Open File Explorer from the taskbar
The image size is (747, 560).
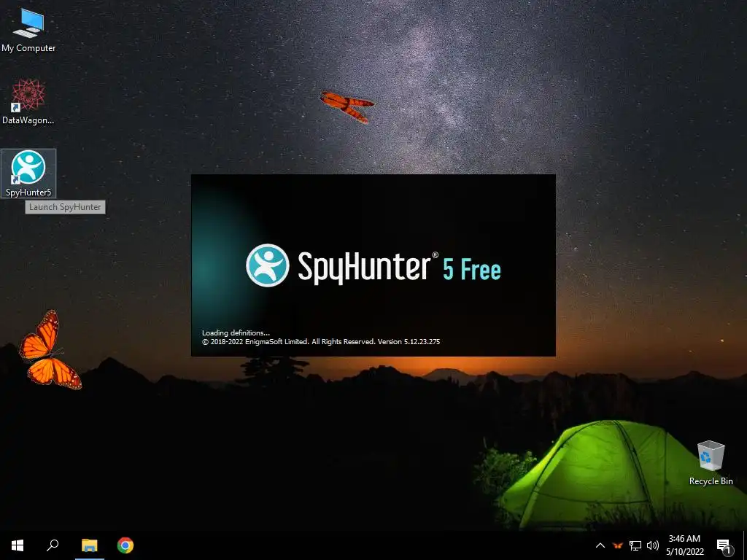click(89, 545)
